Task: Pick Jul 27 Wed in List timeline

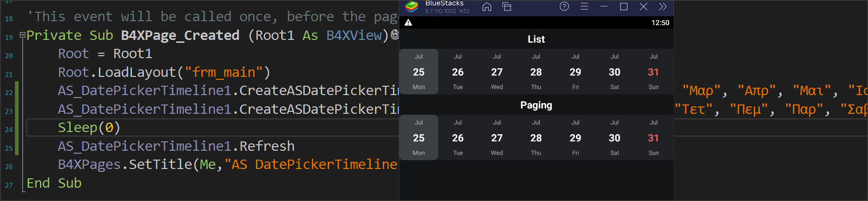Action: point(497,72)
